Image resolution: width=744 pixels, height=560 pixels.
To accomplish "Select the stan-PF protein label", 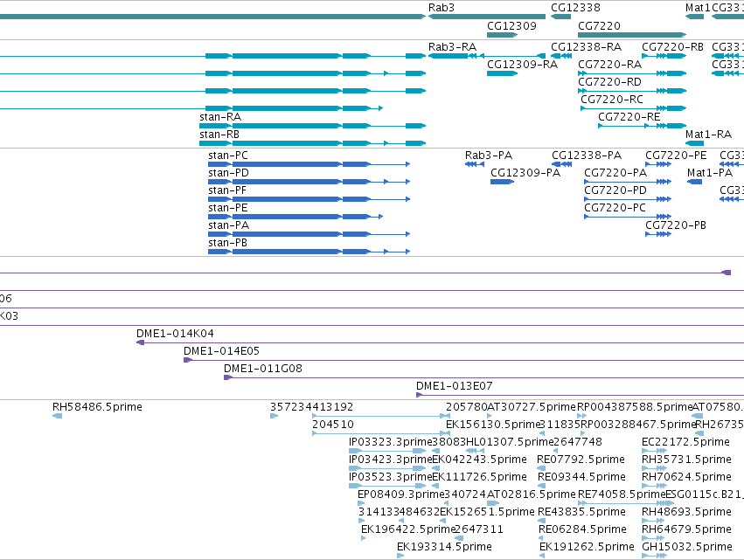I will (227, 190).
